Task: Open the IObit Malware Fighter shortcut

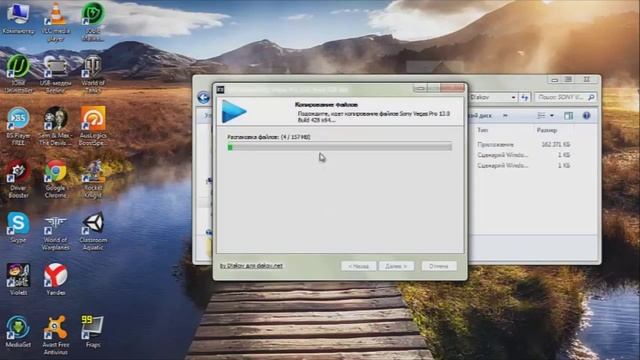Action: click(93, 21)
